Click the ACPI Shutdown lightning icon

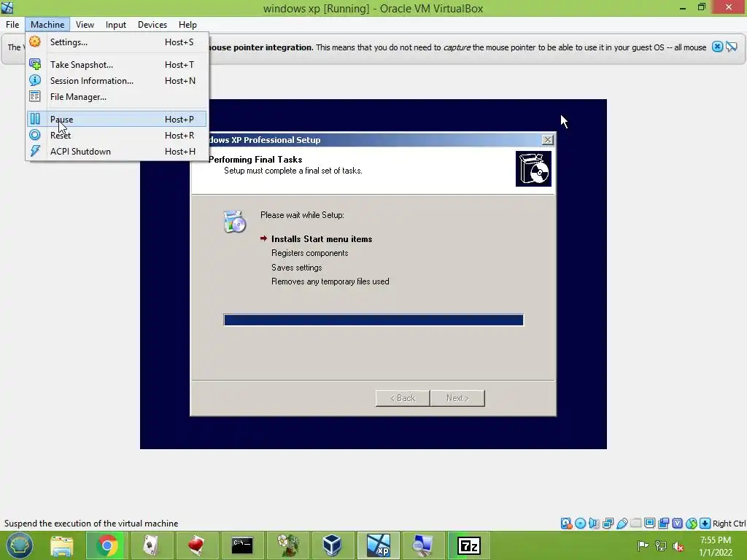point(35,152)
